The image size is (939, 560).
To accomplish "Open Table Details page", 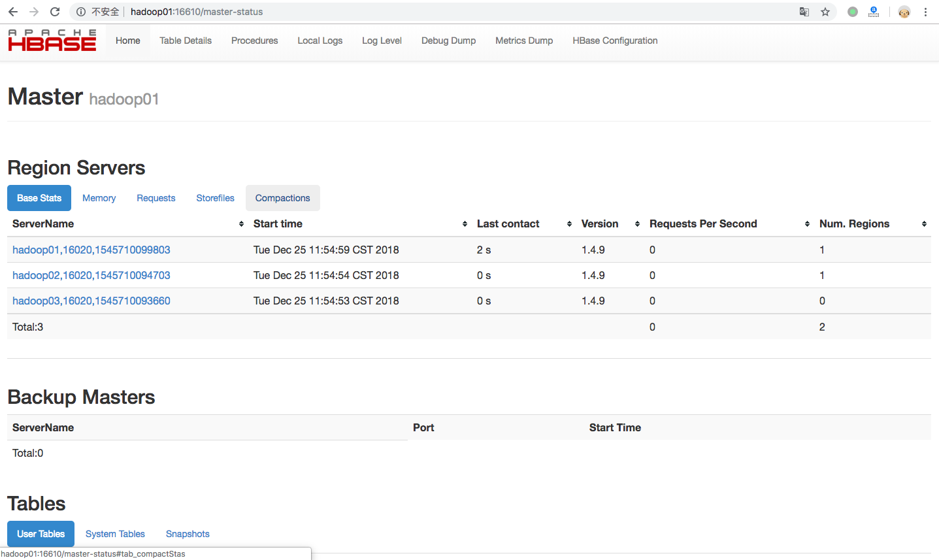I will pyautogui.click(x=186, y=41).
